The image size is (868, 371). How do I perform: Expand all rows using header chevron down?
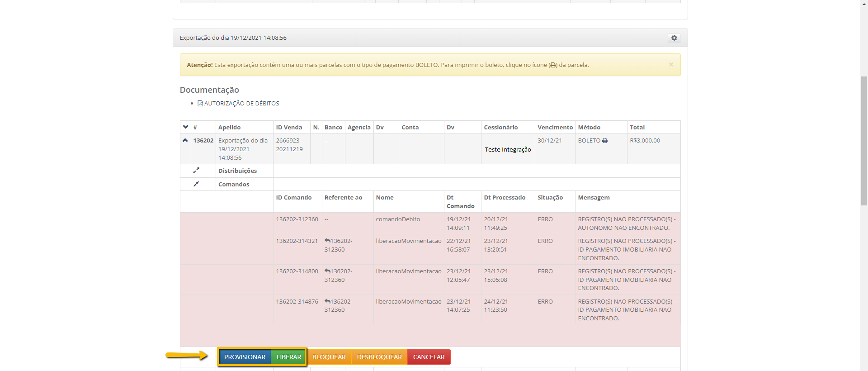pos(185,127)
